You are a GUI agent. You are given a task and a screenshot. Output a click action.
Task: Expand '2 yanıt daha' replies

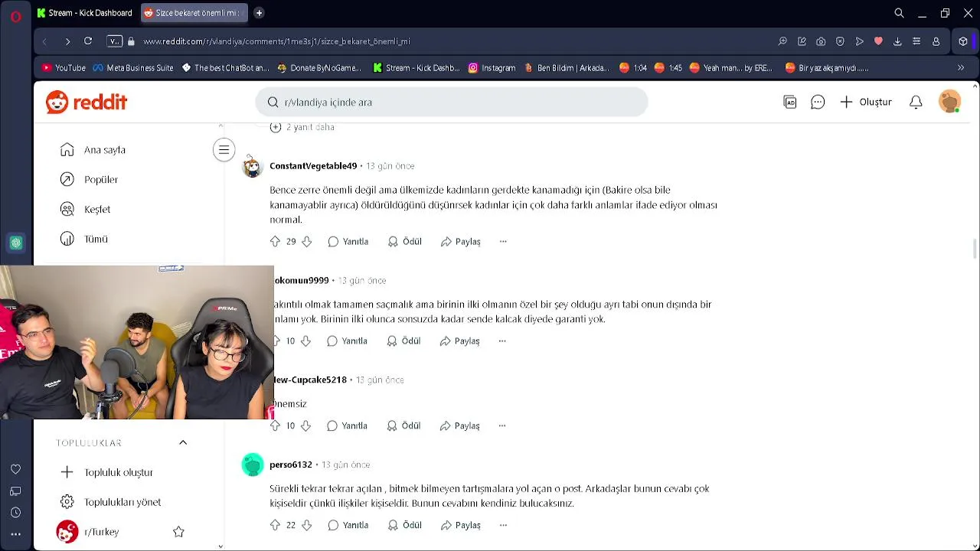[x=302, y=127]
